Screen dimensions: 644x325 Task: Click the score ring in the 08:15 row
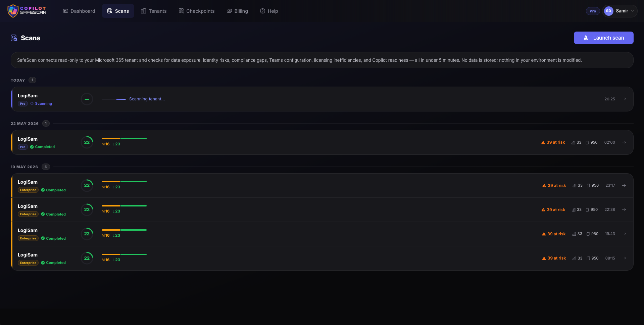point(87,258)
